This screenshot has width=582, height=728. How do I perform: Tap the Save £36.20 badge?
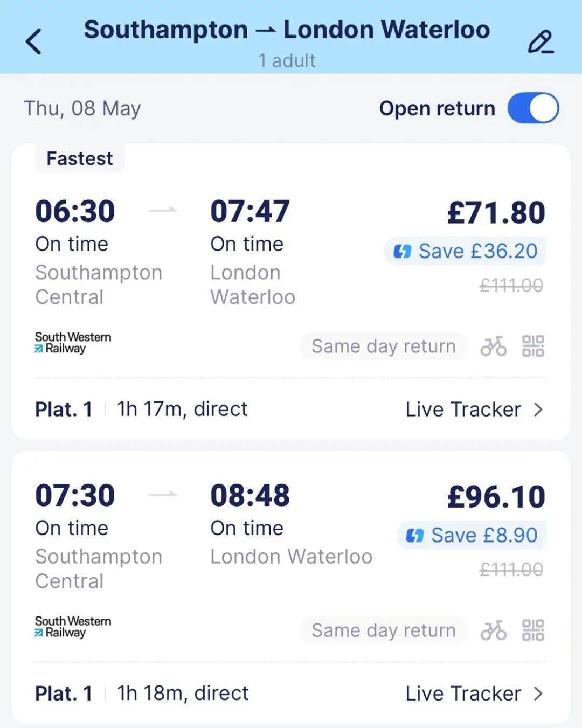point(465,251)
